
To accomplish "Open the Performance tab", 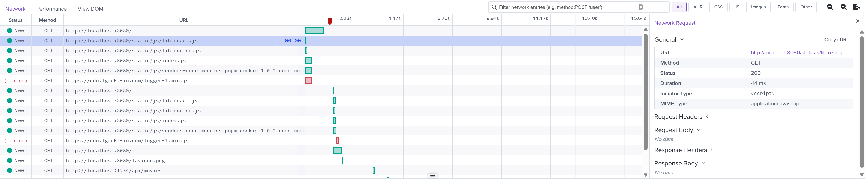I will pyautogui.click(x=52, y=9).
